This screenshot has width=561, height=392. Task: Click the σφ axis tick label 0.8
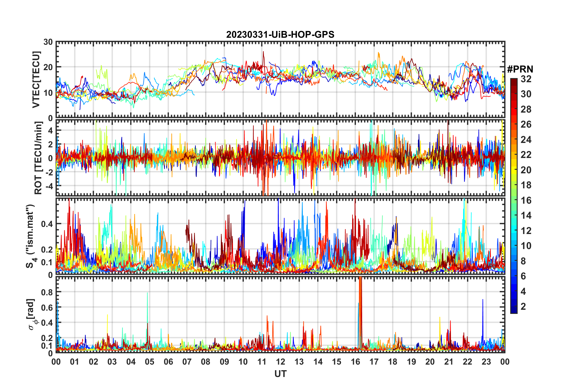click(47, 292)
